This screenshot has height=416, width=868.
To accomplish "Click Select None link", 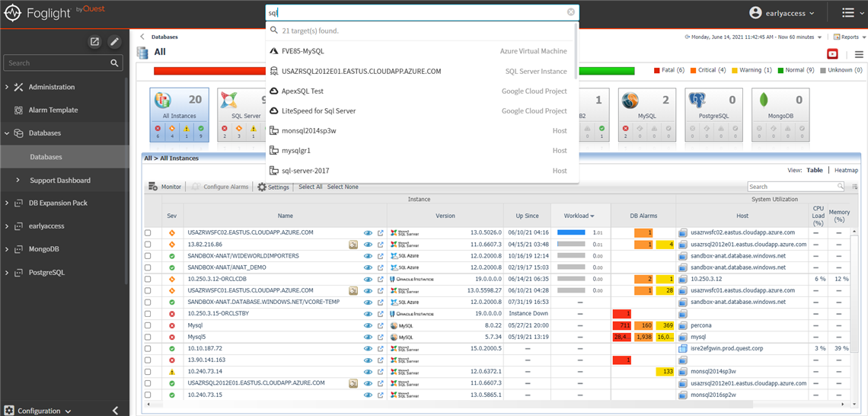I will point(343,187).
